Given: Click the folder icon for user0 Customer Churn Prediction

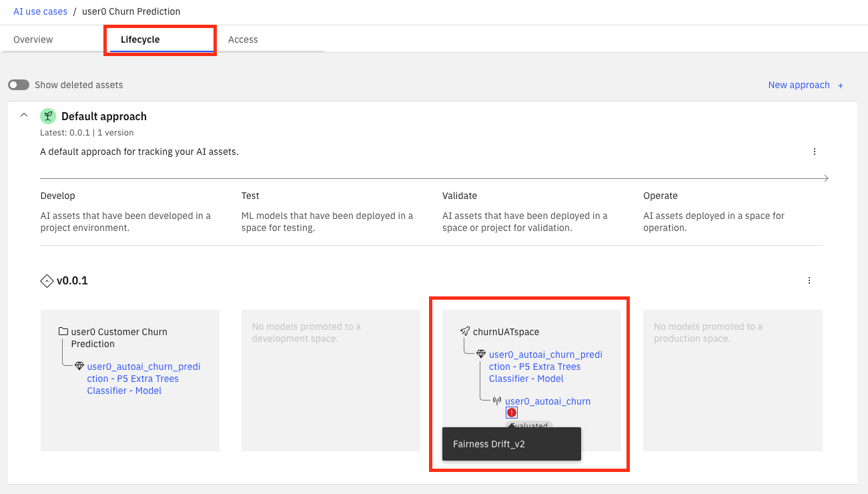Looking at the screenshot, I should (63, 332).
